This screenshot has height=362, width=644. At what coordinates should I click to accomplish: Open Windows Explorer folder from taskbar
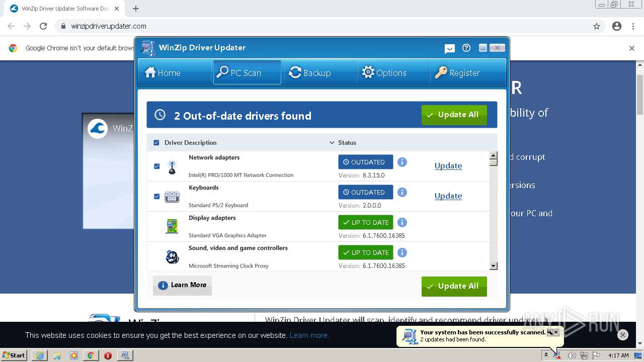pyautogui.click(x=57, y=355)
